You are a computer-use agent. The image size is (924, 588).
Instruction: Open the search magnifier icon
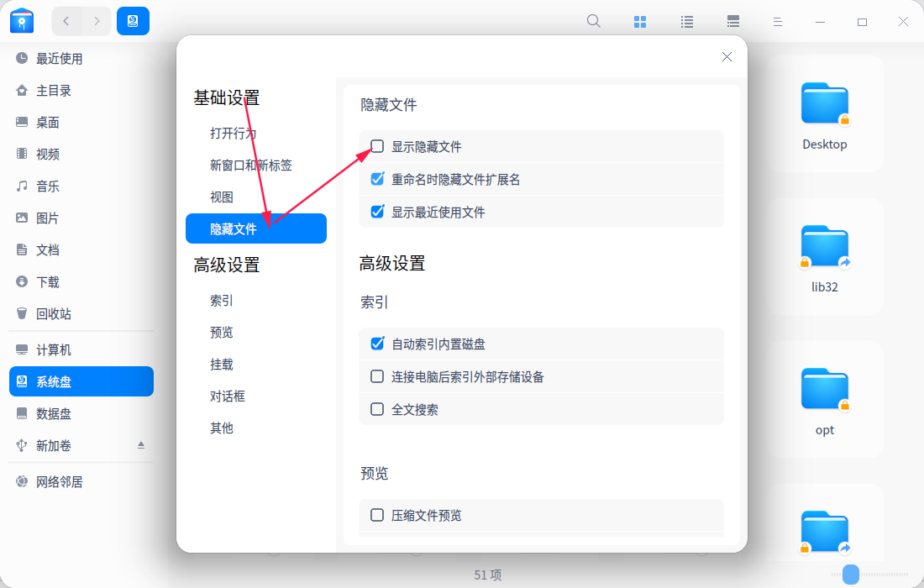(x=593, y=22)
